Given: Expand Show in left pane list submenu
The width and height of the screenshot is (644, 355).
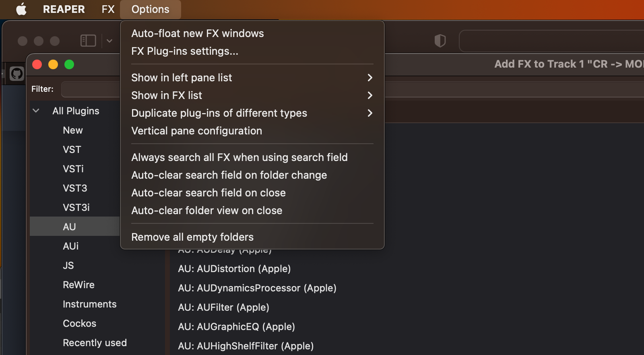Looking at the screenshot, I should (x=252, y=78).
